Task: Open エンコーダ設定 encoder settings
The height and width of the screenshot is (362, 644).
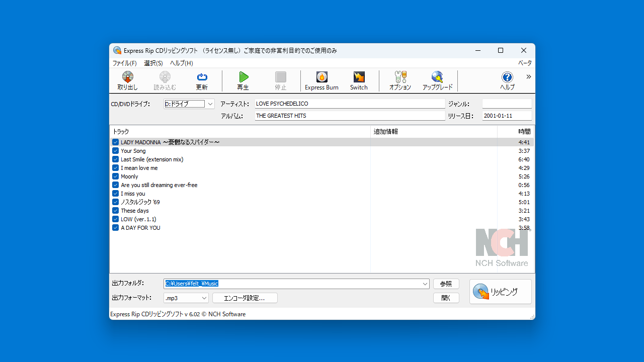Action: (245, 298)
